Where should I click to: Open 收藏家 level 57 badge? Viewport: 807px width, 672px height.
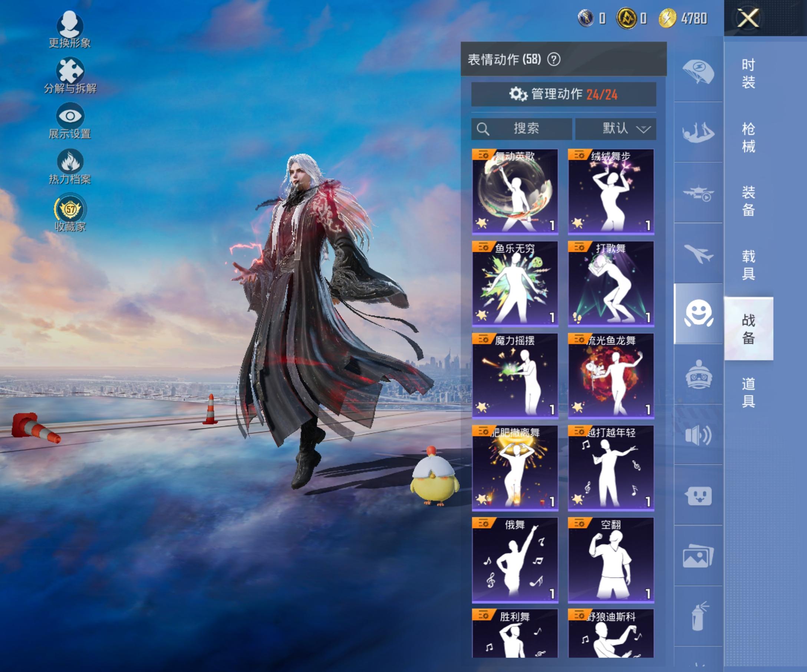tap(70, 213)
